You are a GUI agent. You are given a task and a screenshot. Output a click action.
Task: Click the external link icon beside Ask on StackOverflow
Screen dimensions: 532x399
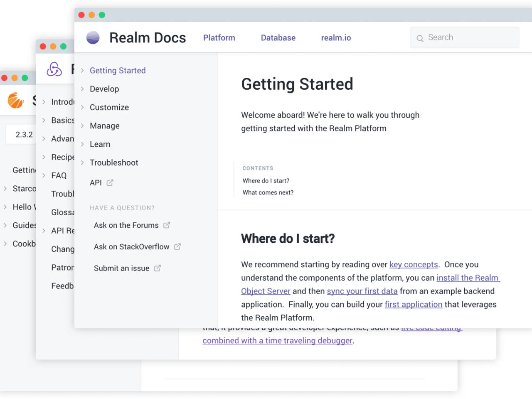click(177, 246)
